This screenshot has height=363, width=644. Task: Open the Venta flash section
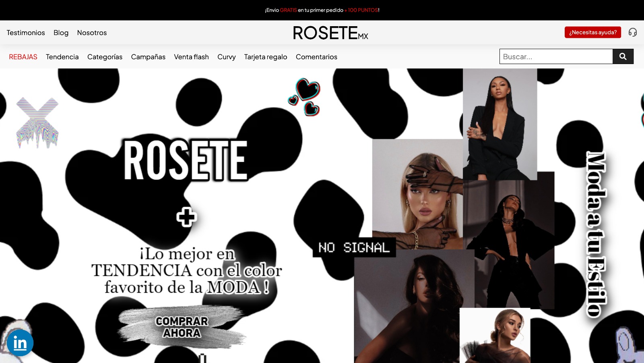[191, 57]
